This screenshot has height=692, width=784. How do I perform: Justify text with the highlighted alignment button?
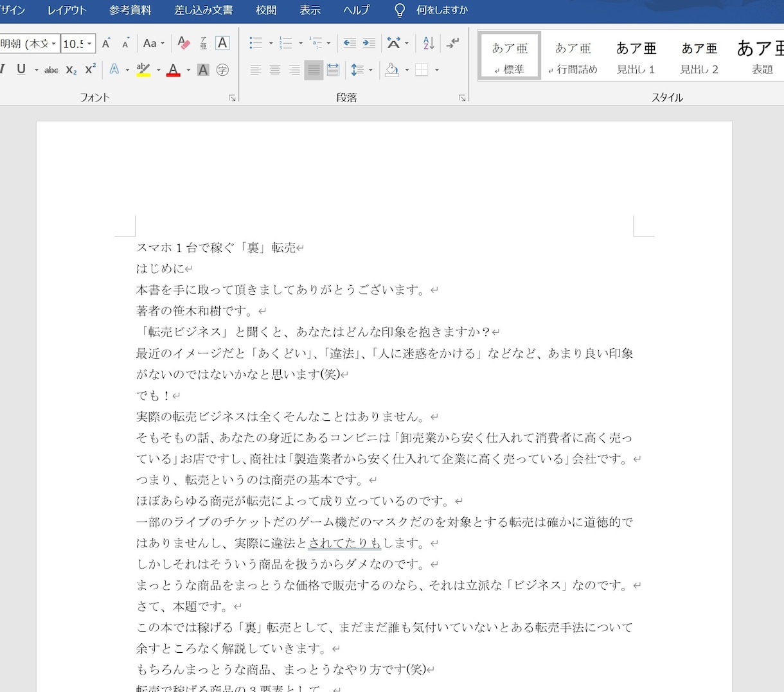coord(314,69)
